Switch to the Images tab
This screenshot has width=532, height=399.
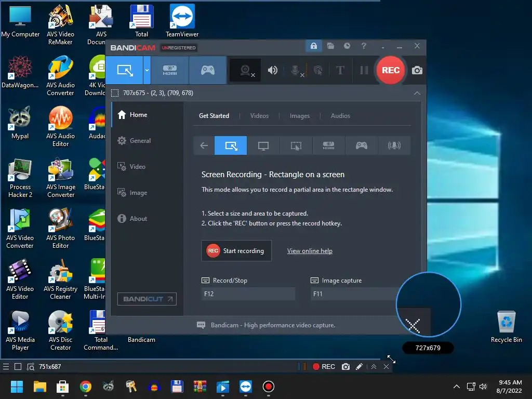pyautogui.click(x=300, y=116)
